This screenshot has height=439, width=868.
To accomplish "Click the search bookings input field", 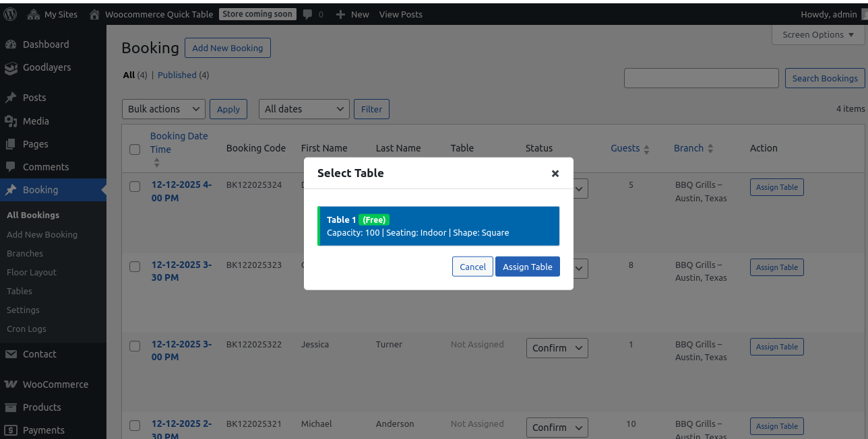I will pyautogui.click(x=701, y=78).
